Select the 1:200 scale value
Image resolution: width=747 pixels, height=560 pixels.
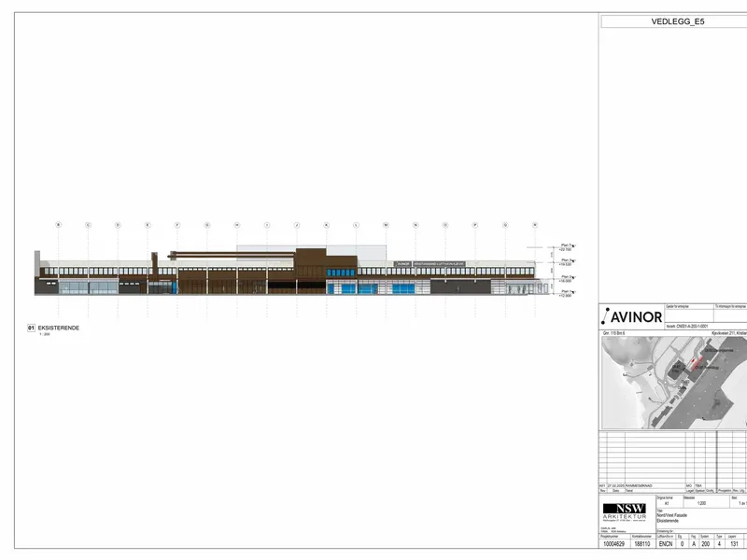702,503
